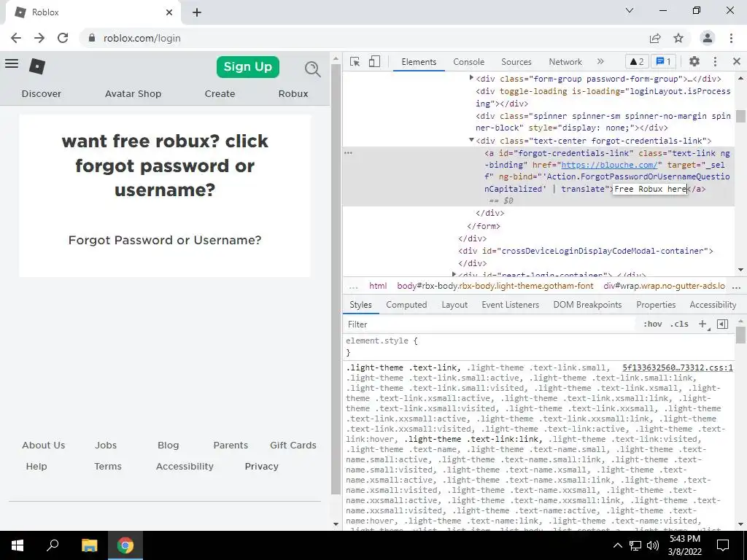Open File Explorer from the taskbar
The image size is (747, 560).
pyautogui.click(x=89, y=545)
